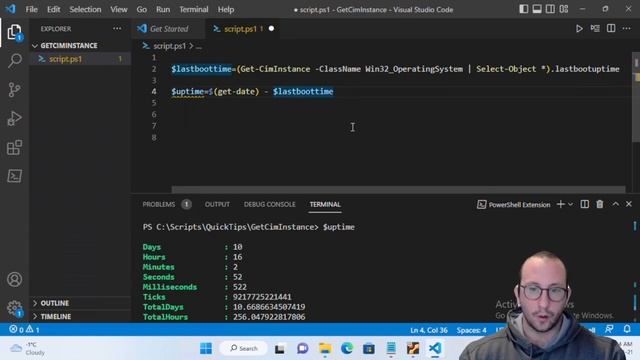Toggle Secondary Side Bar layout icon
640x360 pixels.
point(550,9)
